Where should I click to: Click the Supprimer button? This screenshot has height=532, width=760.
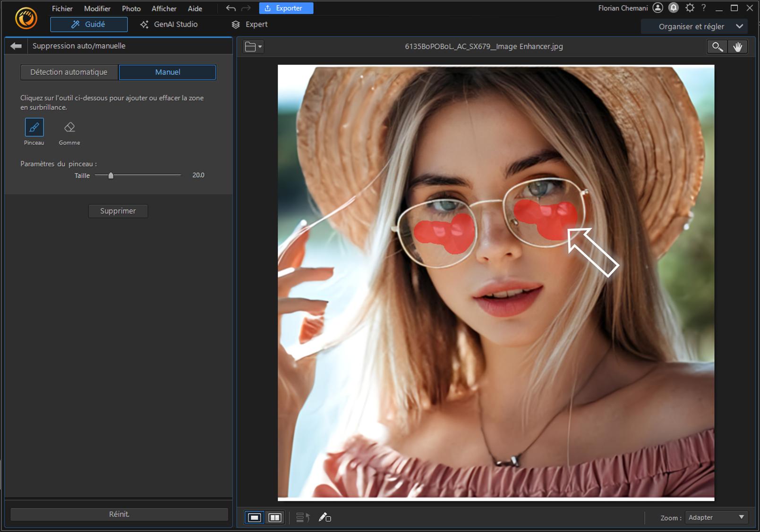tap(118, 211)
